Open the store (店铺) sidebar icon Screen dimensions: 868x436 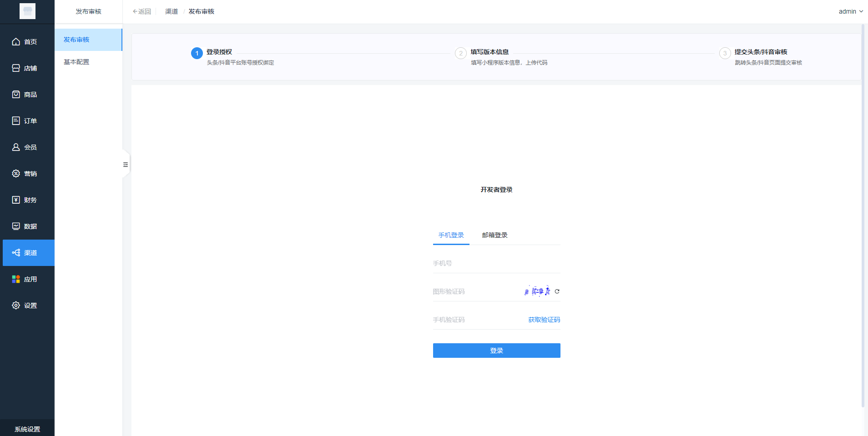[16, 68]
